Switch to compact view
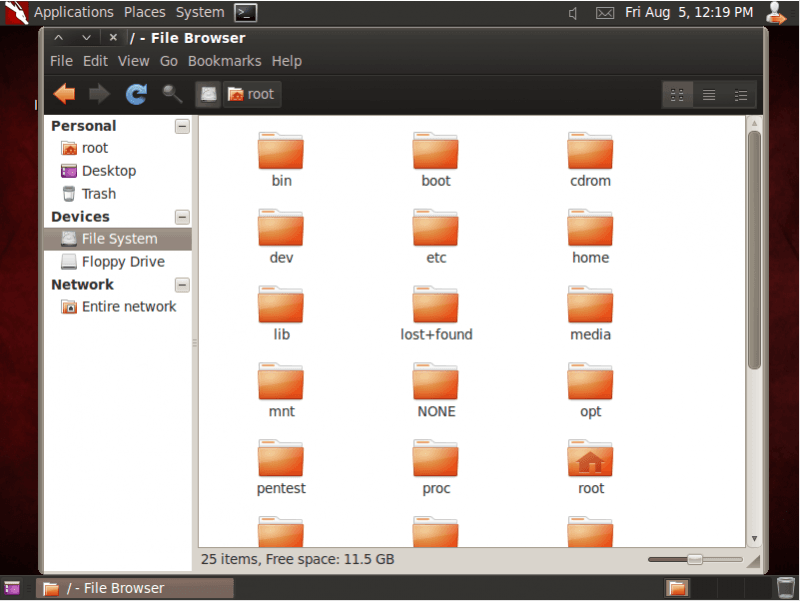This screenshot has height=601, width=800. coord(740,95)
